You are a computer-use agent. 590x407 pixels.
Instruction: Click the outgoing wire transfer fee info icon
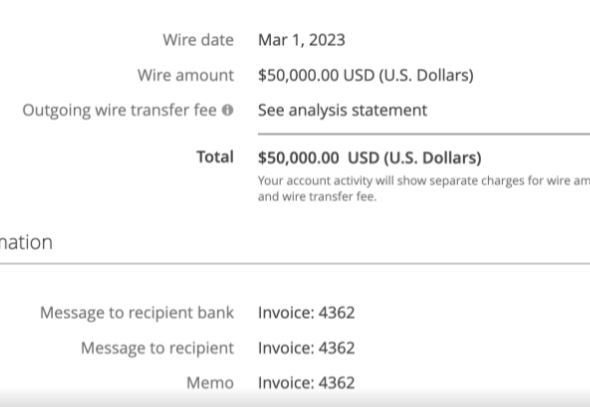(x=228, y=110)
